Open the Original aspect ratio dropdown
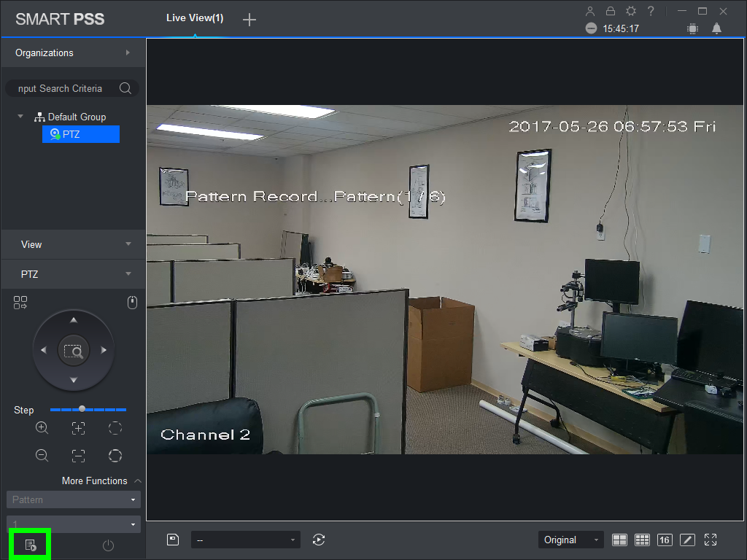Viewport: 747px width, 560px height. (x=570, y=540)
